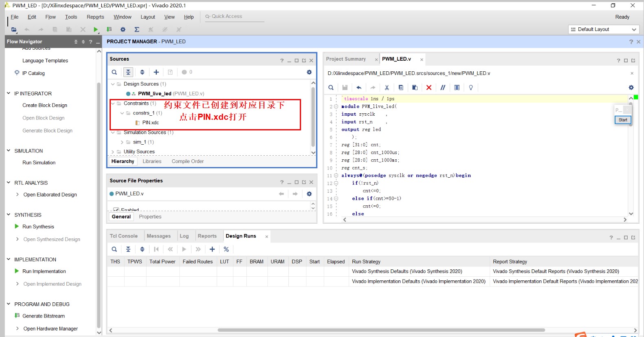The height and width of the screenshot is (337, 644).
Task: Click Run Synthesis in Flow Navigator
Action: pyautogui.click(x=38, y=227)
